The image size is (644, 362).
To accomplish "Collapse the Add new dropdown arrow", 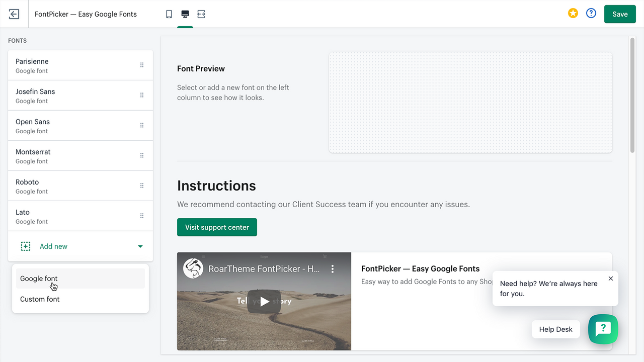I will [x=140, y=246].
